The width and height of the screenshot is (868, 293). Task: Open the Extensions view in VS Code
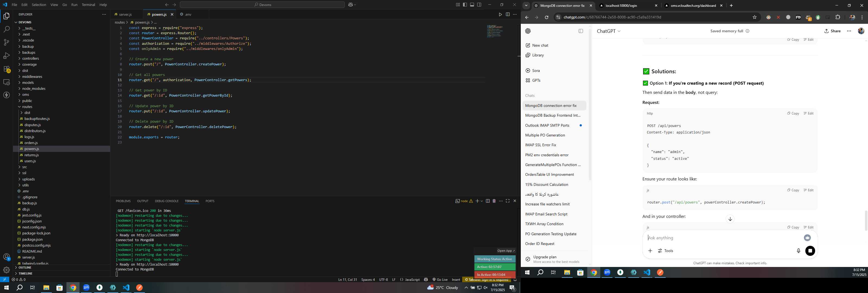coord(7,69)
